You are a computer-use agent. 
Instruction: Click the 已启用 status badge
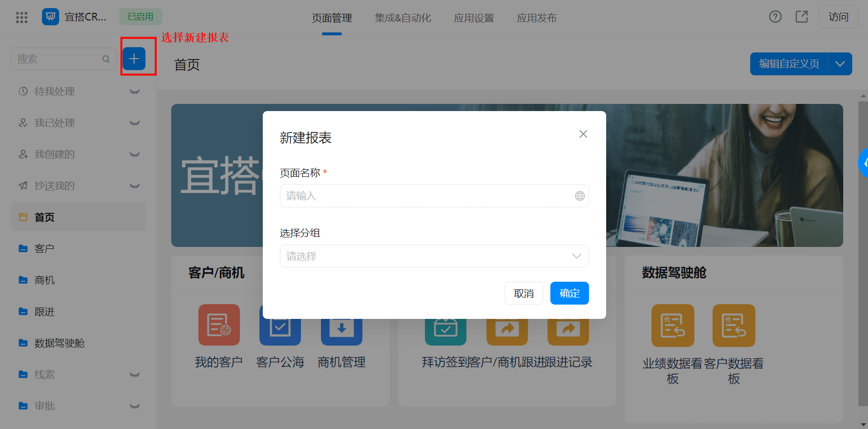(x=141, y=17)
